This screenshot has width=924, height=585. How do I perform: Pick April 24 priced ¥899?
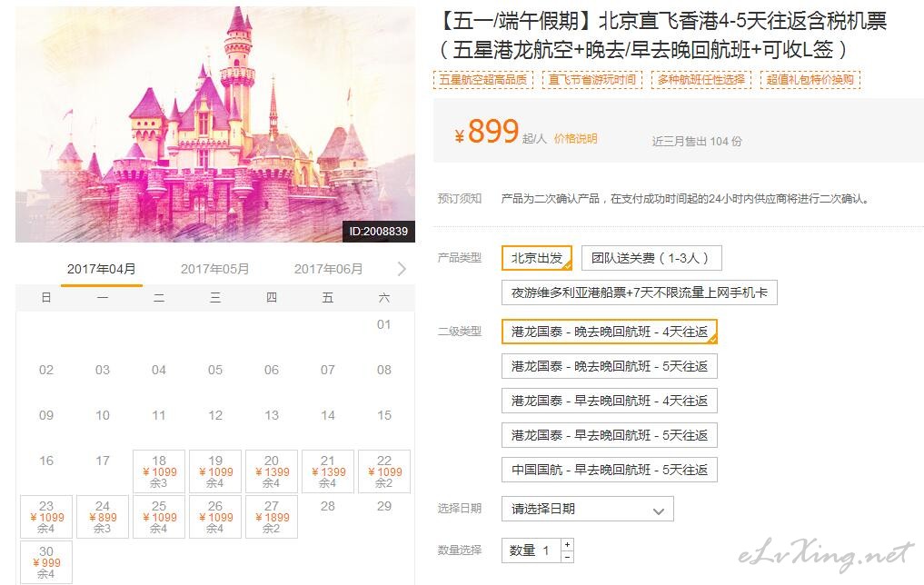click(x=103, y=517)
